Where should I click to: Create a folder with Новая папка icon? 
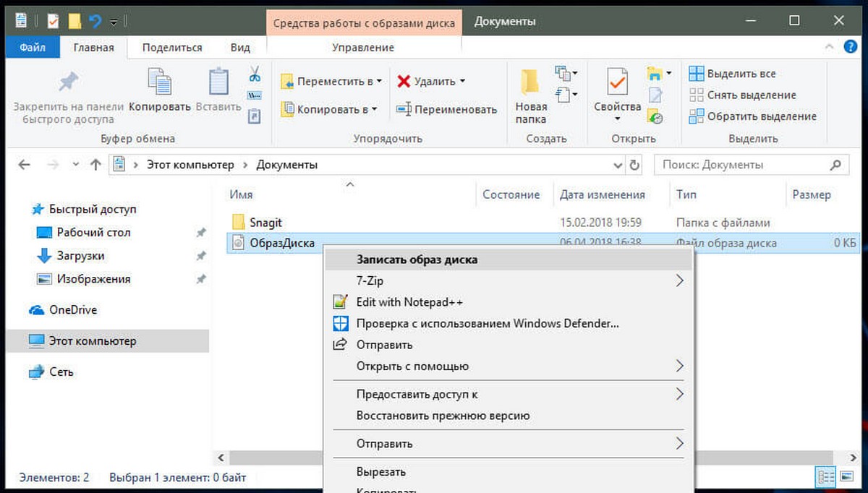530,82
